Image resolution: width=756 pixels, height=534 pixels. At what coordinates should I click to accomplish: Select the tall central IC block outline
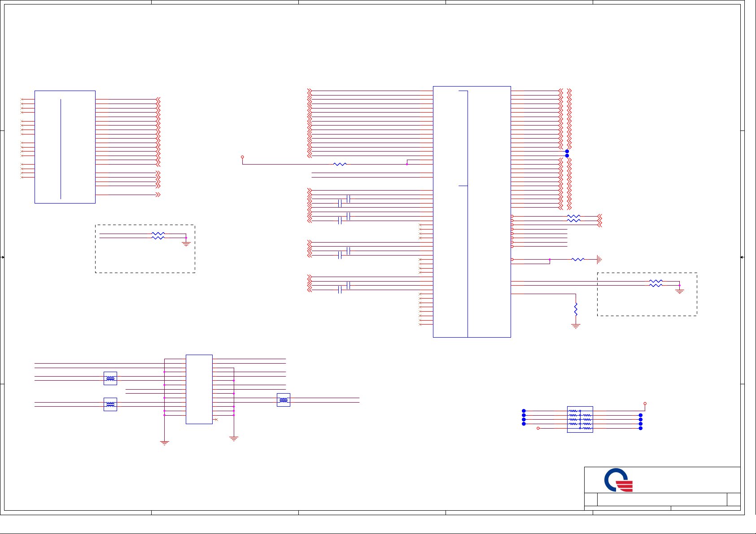point(472,212)
